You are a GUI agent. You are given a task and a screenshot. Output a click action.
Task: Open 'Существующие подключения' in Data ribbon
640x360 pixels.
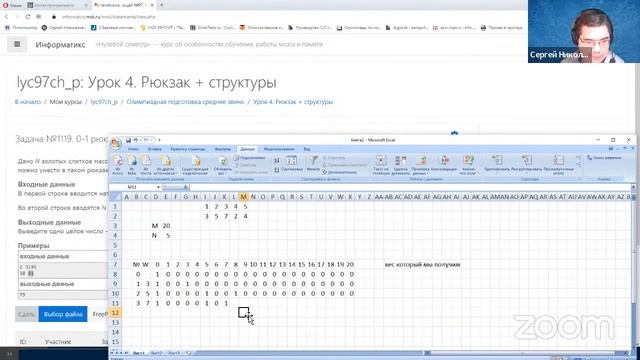(195, 165)
